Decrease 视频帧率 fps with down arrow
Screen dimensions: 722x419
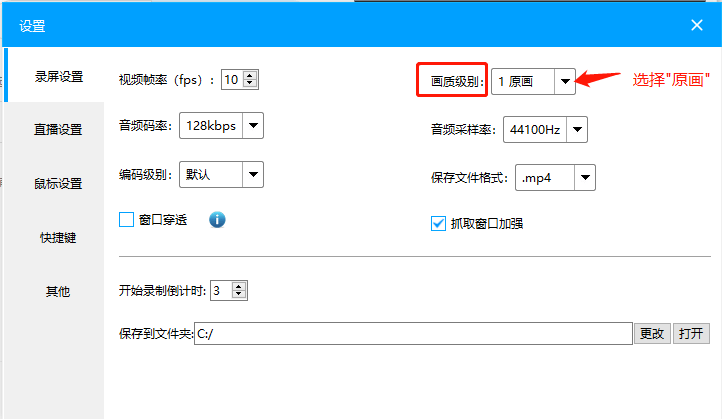(250, 83)
